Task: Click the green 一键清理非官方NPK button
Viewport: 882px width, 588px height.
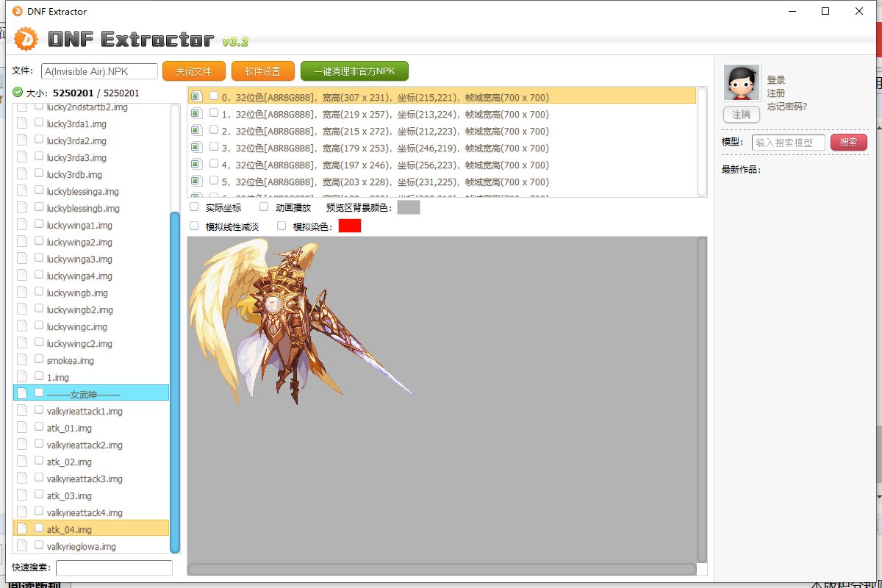Action: (x=354, y=71)
